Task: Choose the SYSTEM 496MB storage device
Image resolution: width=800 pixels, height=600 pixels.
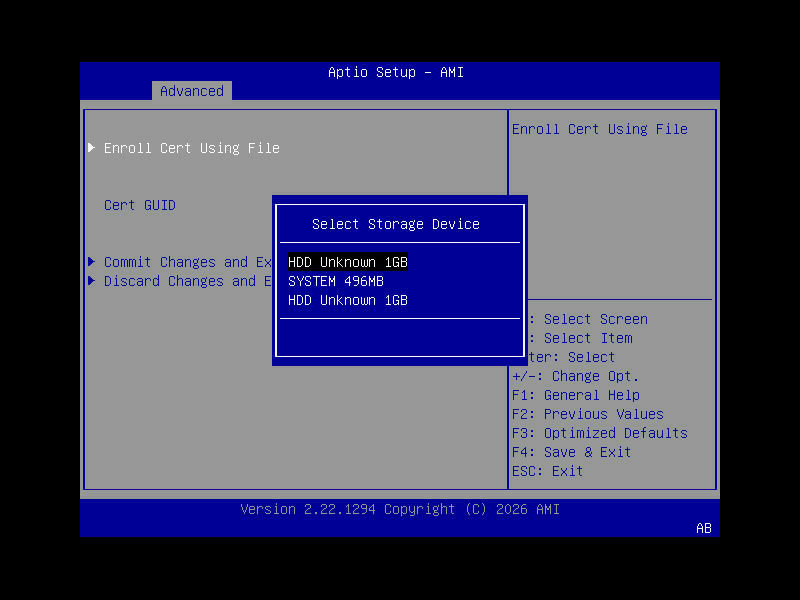Action: [x=336, y=281]
